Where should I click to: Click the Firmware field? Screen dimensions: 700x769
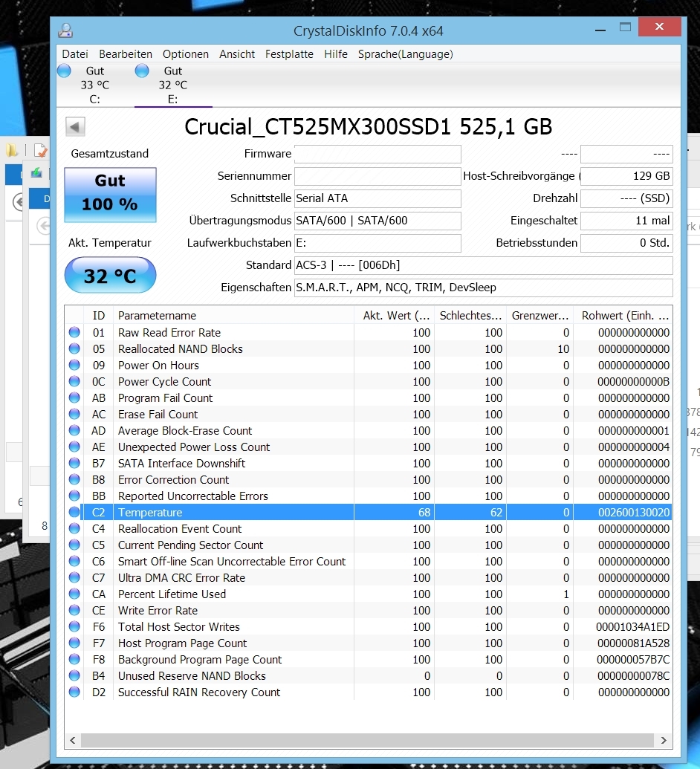(x=377, y=154)
